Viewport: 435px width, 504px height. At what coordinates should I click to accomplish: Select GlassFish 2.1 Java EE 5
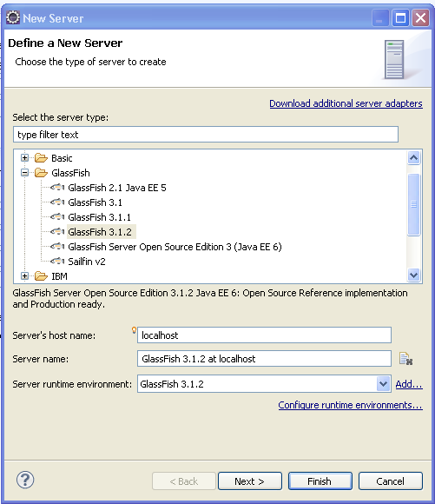coord(117,188)
